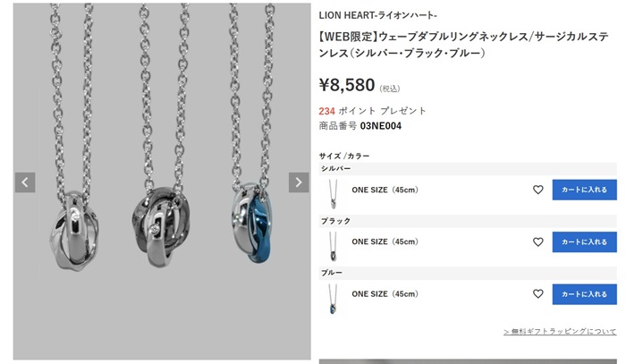626x364 pixels.
Task: Advance to the next product image
Action: (x=299, y=182)
